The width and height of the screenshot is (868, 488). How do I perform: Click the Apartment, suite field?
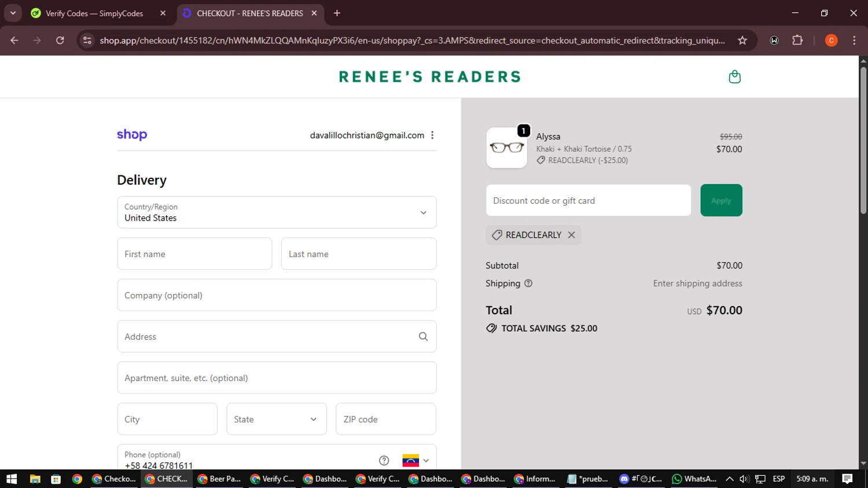click(277, 378)
